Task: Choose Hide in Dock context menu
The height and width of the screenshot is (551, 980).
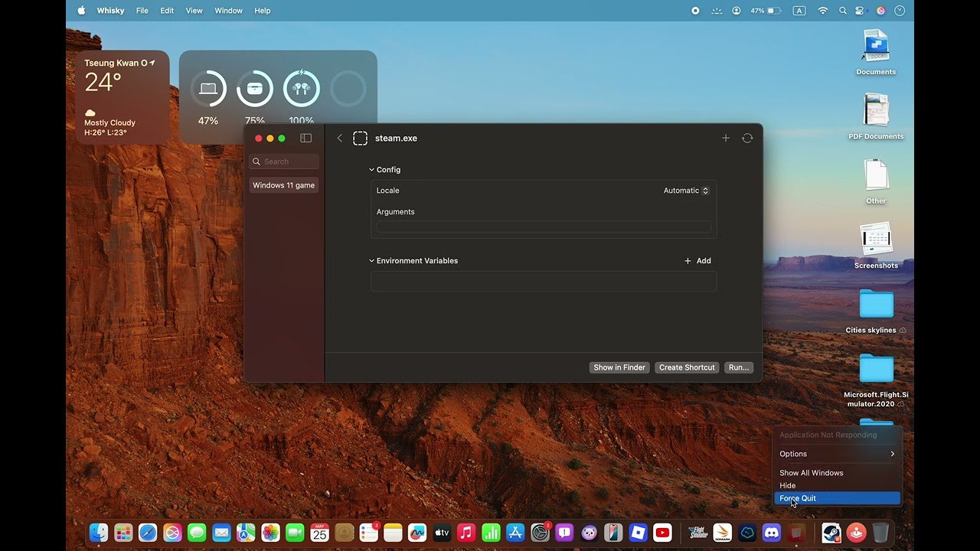Action: click(x=838, y=485)
